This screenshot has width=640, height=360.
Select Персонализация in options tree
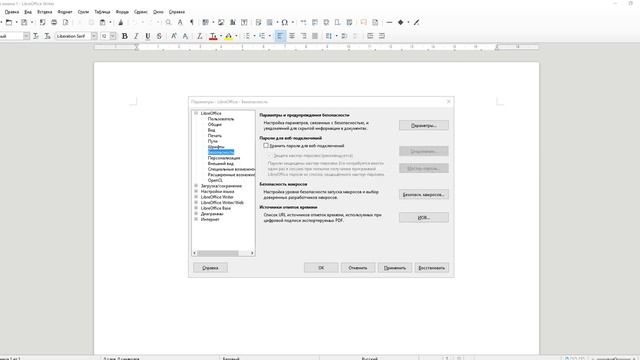pos(224,158)
